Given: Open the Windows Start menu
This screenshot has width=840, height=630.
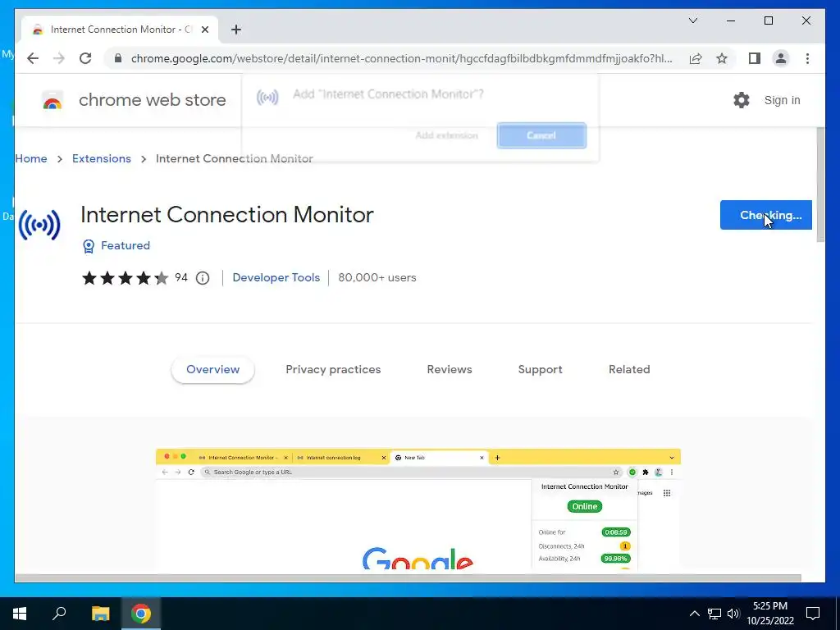Looking at the screenshot, I should [x=20, y=614].
